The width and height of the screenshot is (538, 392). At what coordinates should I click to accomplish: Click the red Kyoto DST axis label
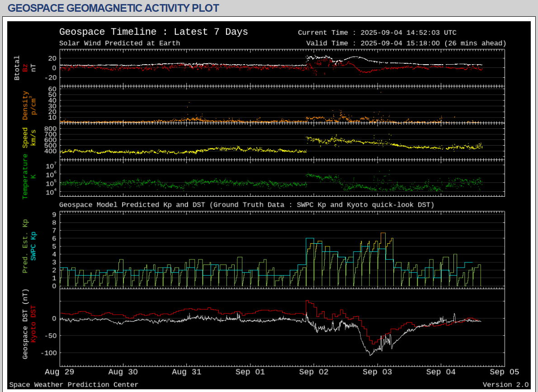click(x=33, y=324)
